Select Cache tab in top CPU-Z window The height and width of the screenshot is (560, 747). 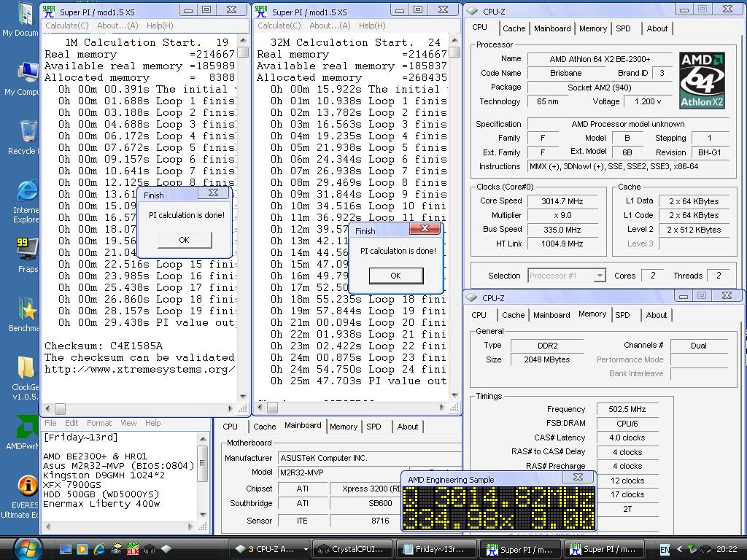click(x=514, y=28)
